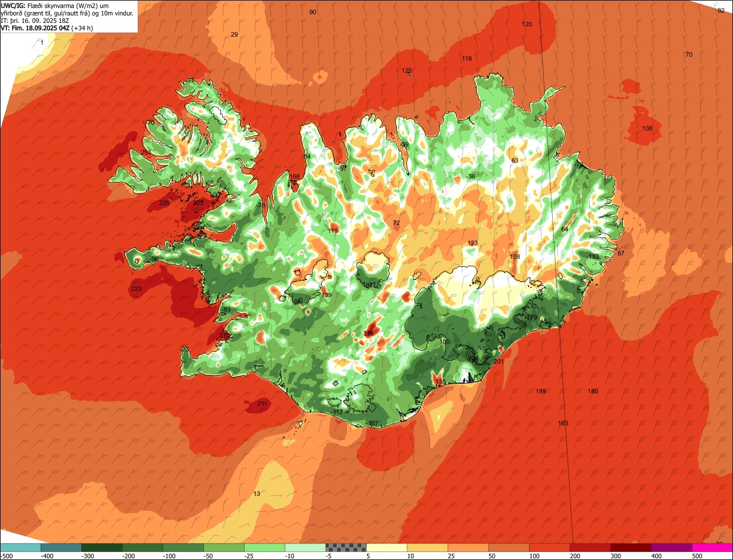Select the -200 to -100 legend swatch
733x560 pixels.
(x=142, y=547)
